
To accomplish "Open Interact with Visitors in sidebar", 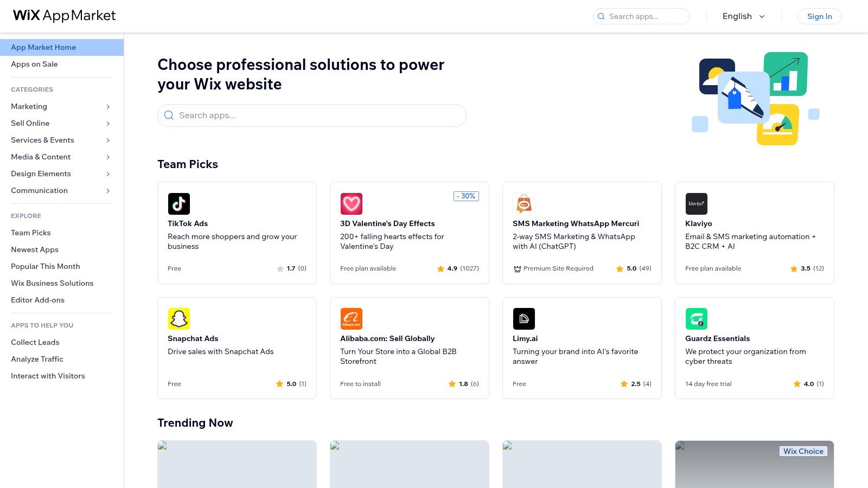I will tap(48, 376).
